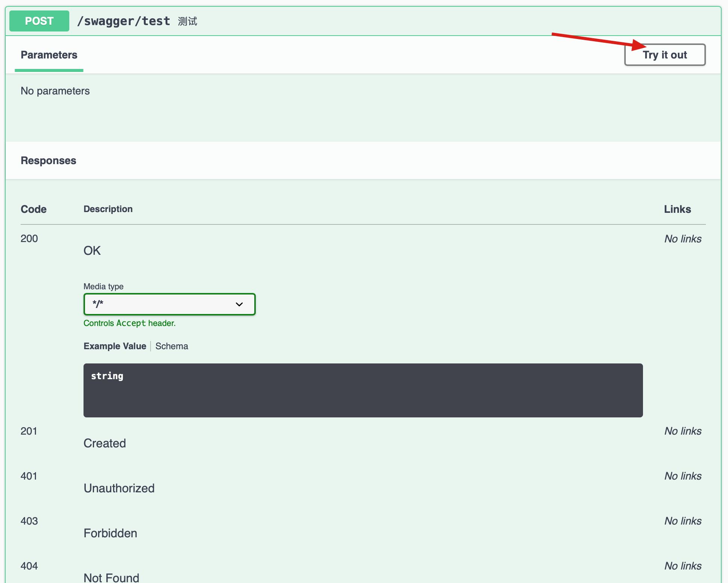The width and height of the screenshot is (728, 583).
Task: Click the Responses section header
Action: 48,161
